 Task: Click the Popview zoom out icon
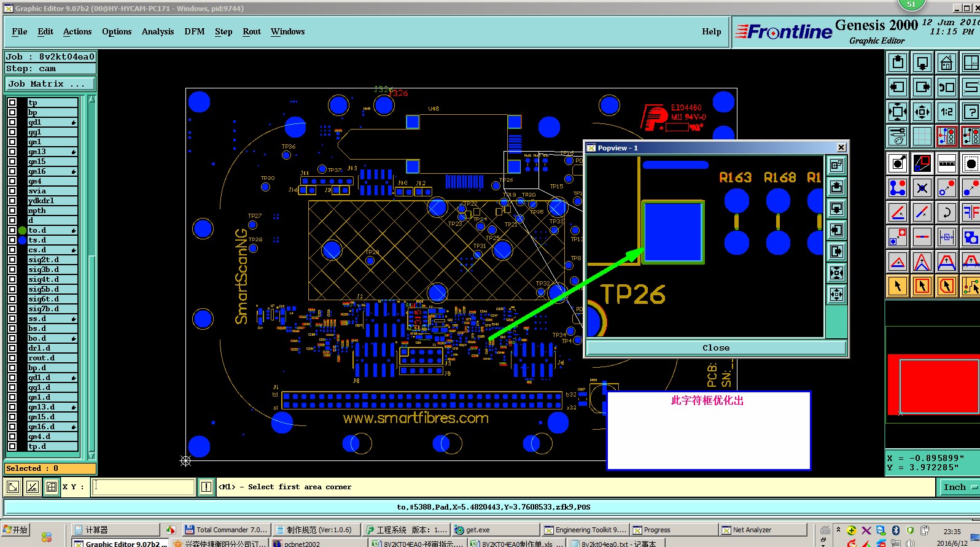(x=836, y=294)
